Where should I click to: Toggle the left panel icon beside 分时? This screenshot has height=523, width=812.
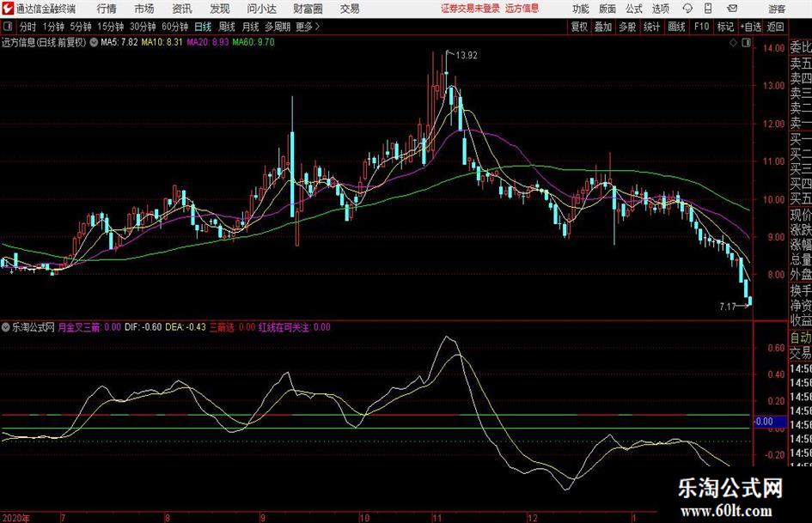(x=8, y=27)
